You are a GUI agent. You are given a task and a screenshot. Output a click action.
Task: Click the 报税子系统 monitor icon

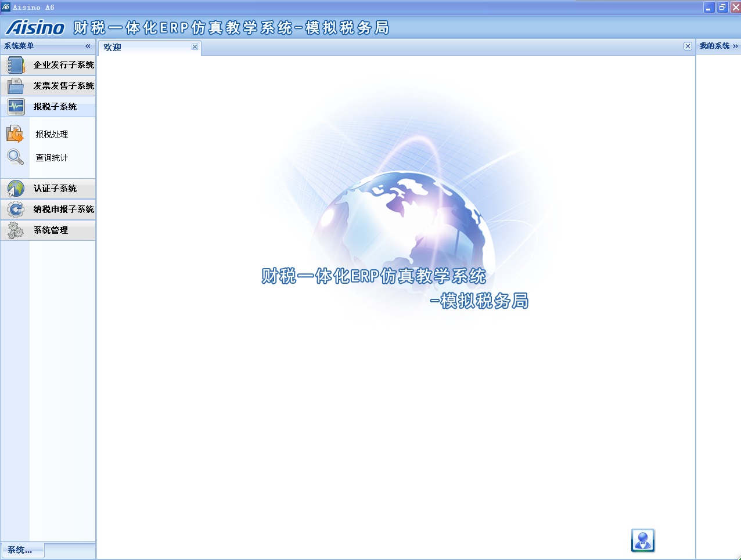[16, 107]
